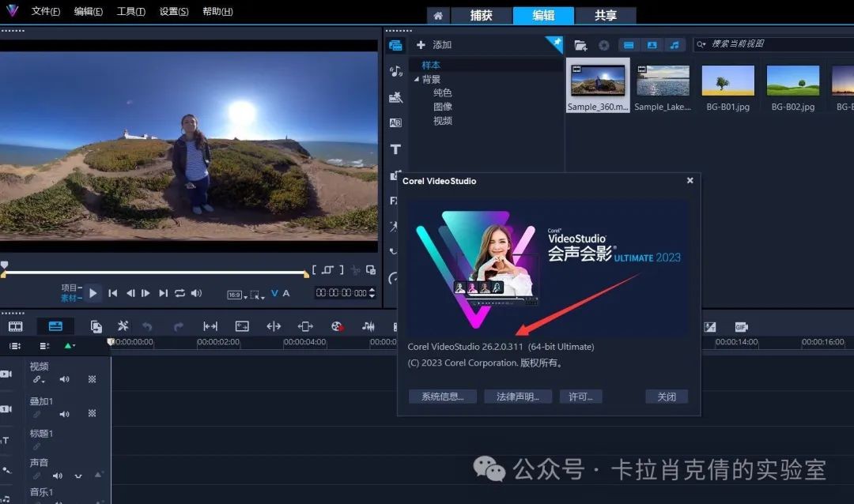The height and width of the screenshot is (504, 854).
Task: Toggle show videos filter in library
Action: tap(629, 45)
